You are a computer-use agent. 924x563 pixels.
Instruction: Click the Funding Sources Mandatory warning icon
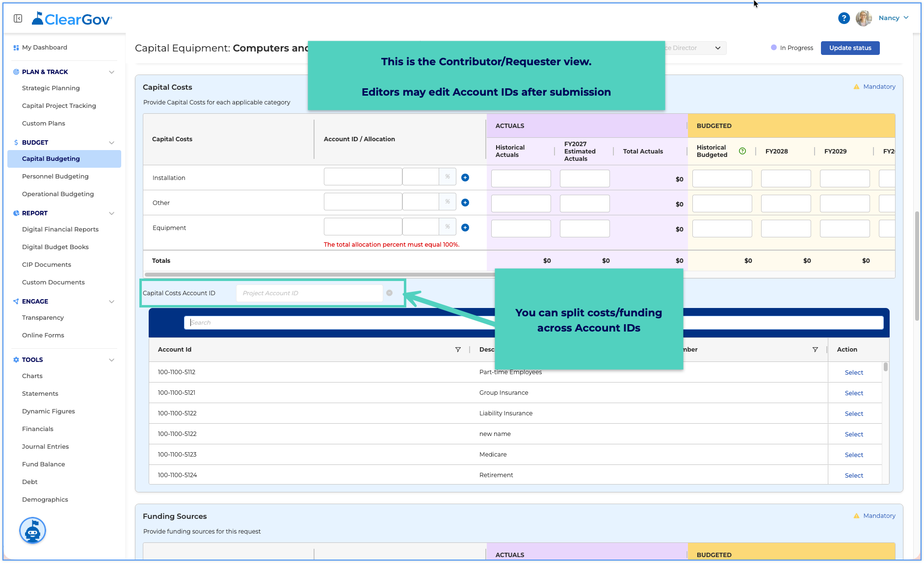(x=856, y=516)
